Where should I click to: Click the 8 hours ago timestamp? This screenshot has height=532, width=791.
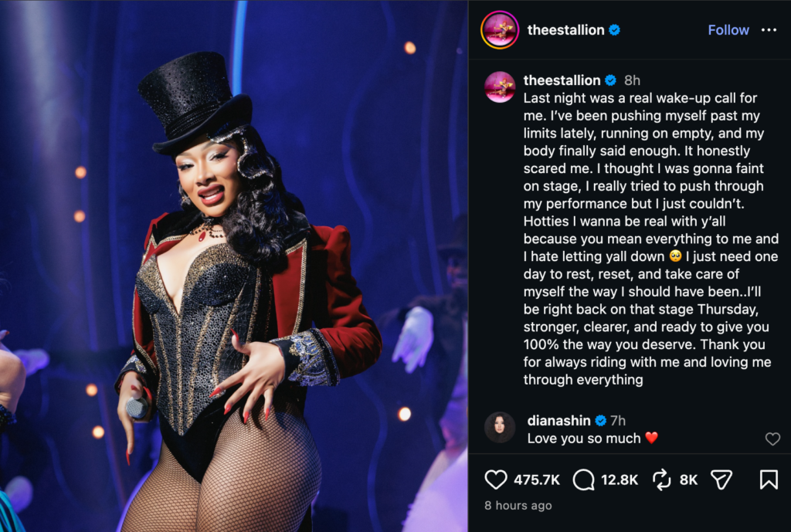click(518, 505)
